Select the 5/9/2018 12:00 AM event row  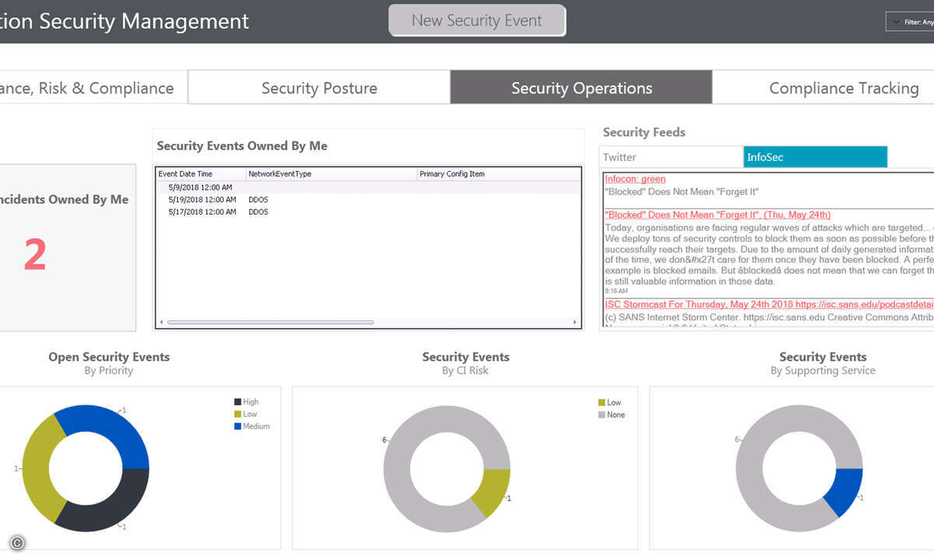tap(368, 187)
